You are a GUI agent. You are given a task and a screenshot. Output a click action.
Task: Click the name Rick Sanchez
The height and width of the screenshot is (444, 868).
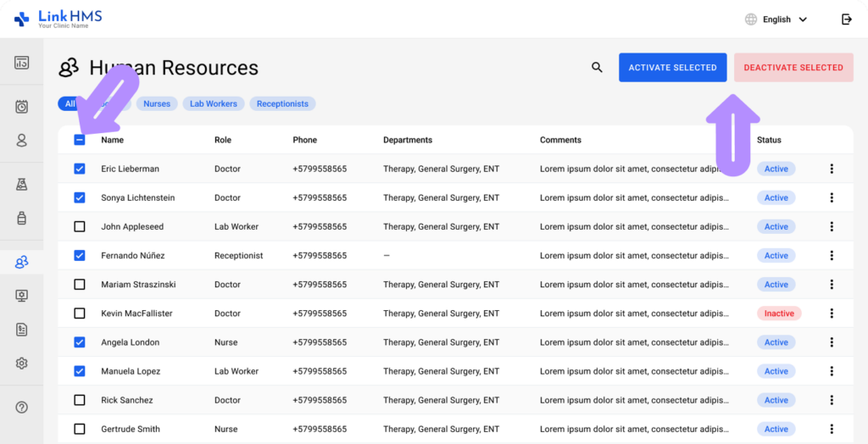tap(127, 400)
